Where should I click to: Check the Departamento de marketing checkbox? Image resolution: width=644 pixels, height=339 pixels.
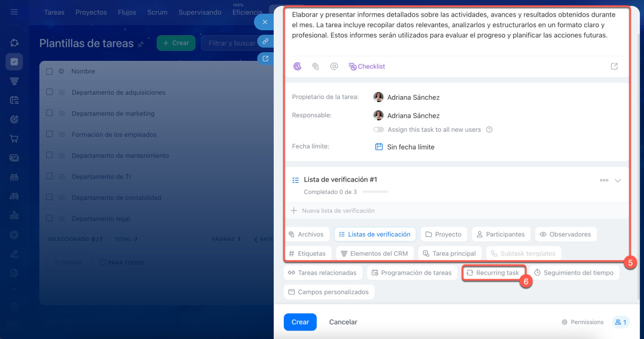coord(49,113)
